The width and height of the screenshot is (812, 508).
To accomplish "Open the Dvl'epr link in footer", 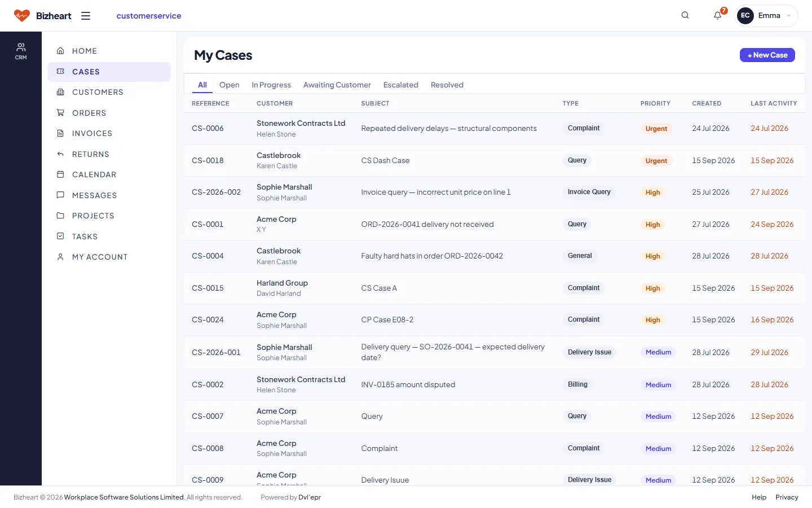I will click(x=310, y=497).
